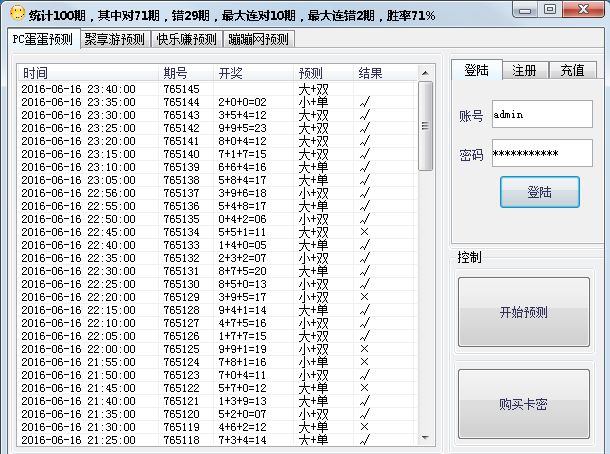Click result 5+4+8=17
610x454 pixels.
point(242,206)
